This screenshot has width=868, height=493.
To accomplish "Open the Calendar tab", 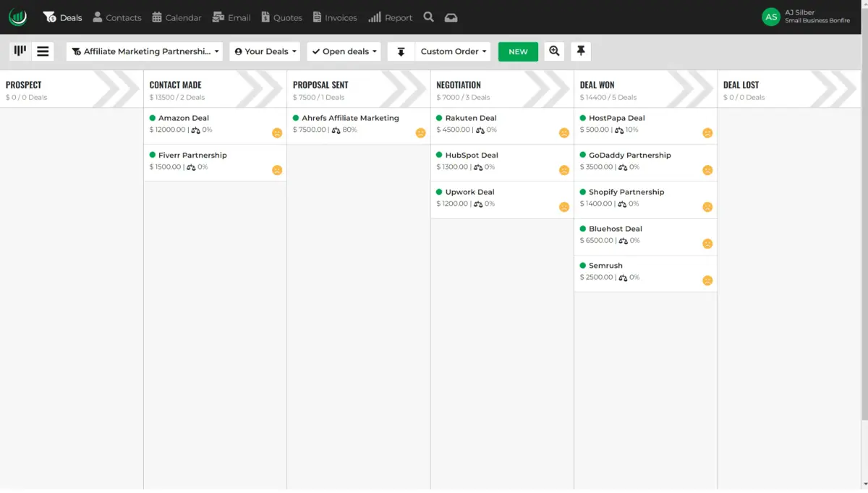I will [x=176, y=17].
